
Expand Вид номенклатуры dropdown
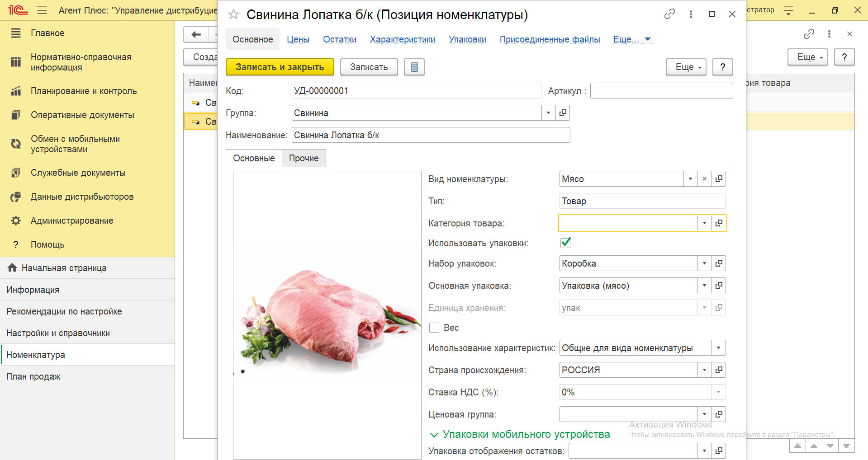(690, 179)
